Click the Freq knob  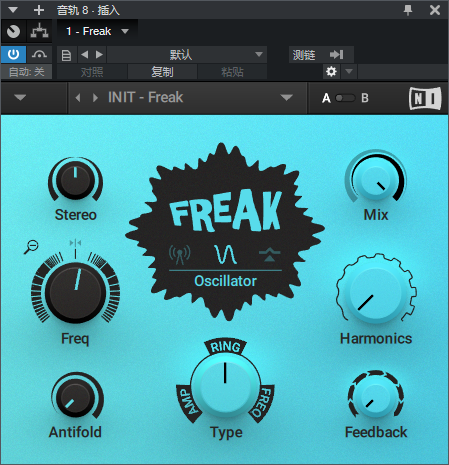75,292
